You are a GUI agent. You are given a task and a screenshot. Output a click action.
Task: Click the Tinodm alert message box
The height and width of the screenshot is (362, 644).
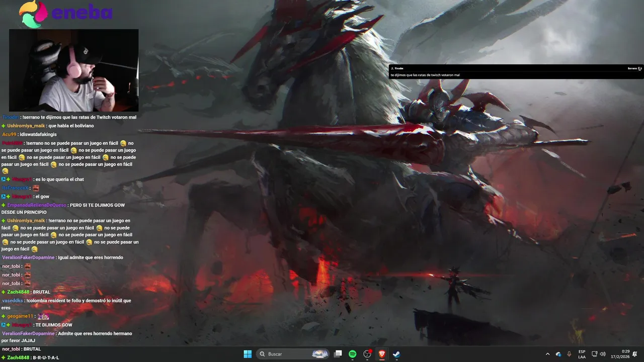pos(516,71)
